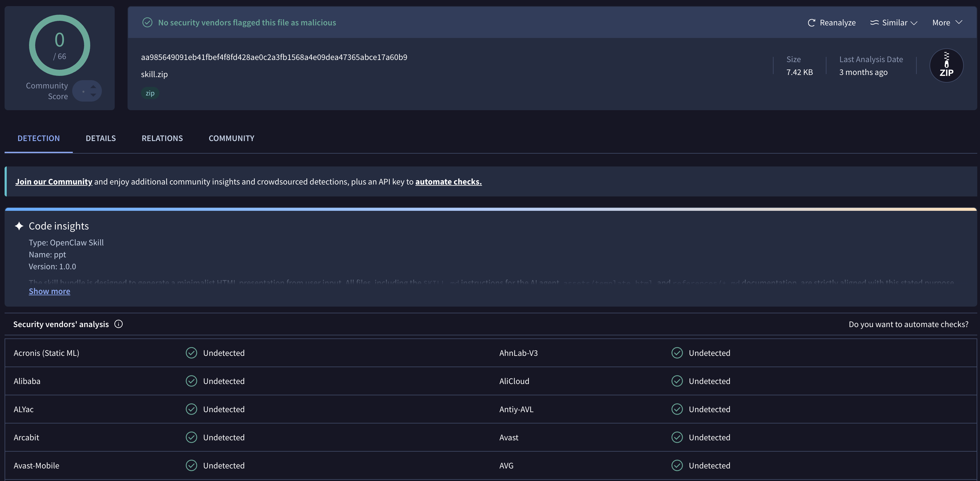Screen dimensions: 980x481
Task: Click the Alibaba undetected check icon
Action: tap(191, 381)
